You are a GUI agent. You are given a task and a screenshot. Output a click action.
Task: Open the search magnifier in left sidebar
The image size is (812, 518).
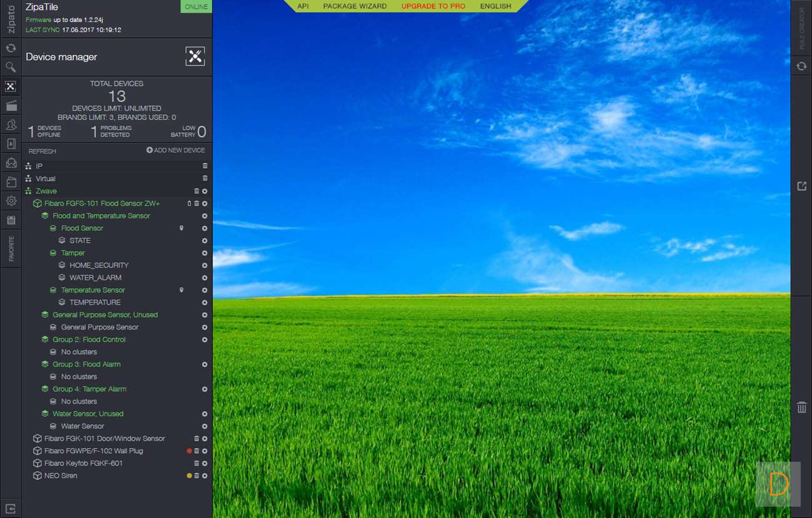(x=11, y=67)
